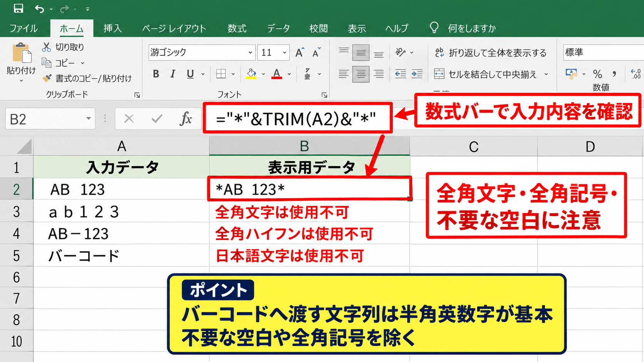Click the percent style icon
The image size is (644, 362).
598,74
